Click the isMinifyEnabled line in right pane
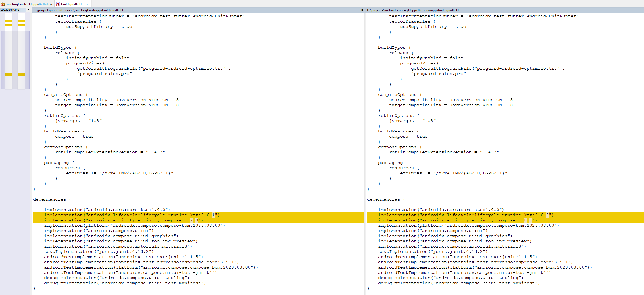This screenshot has width=644, height=295. point(431,58)
